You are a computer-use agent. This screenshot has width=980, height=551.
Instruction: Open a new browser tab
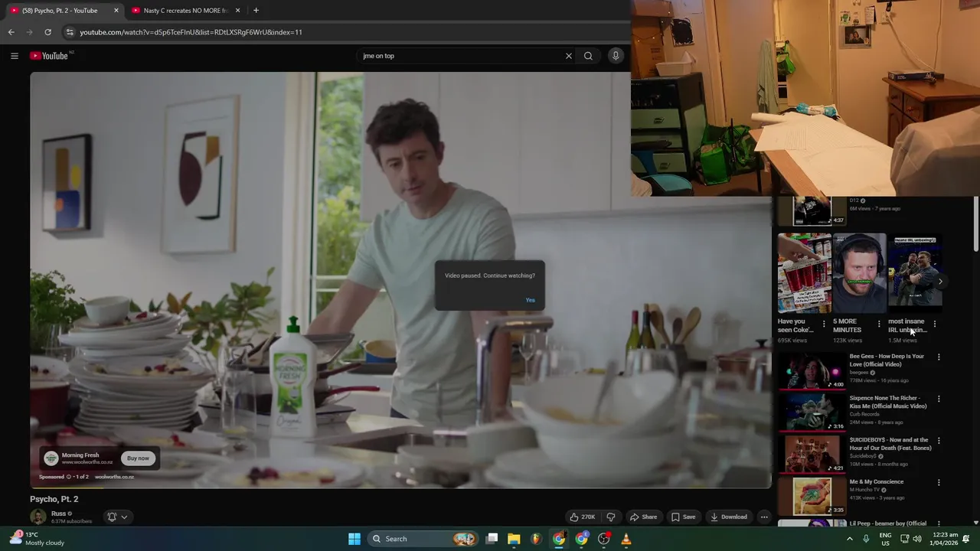(256, 11)
